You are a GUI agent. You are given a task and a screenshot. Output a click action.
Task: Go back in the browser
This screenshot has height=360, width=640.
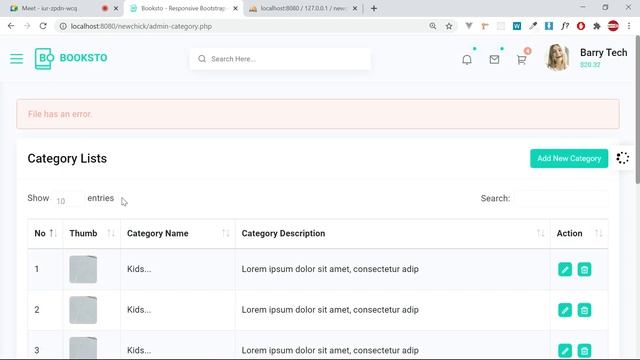pyautogui.click(x=11, y=26)
